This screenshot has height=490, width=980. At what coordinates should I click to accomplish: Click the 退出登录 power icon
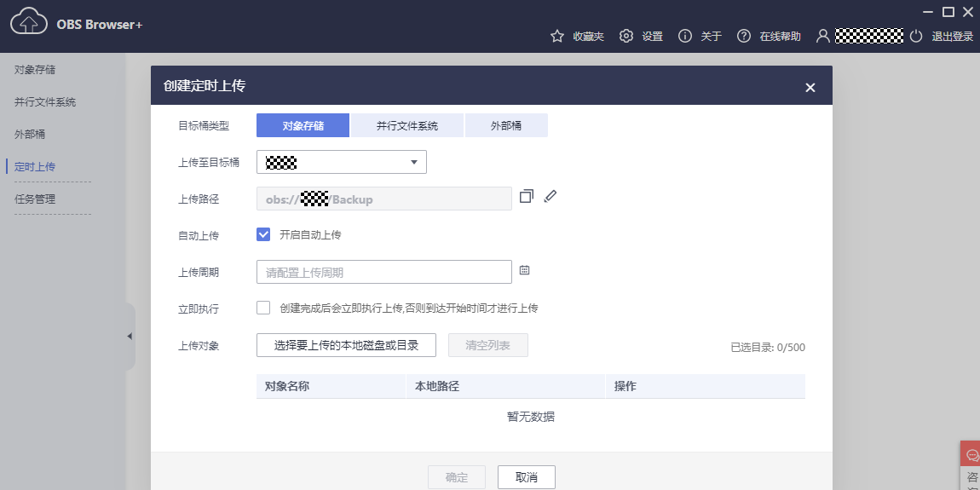tap(916, 36)
